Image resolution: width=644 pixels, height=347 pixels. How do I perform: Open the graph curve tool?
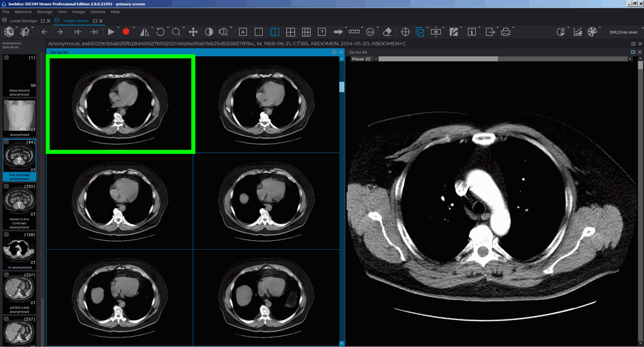coord(578,32)
